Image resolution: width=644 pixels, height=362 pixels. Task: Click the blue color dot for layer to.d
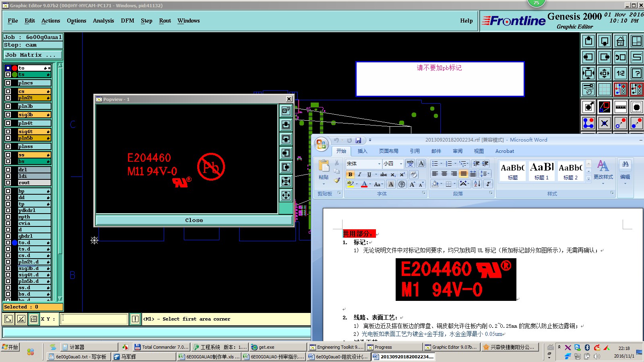[x=14, y=243]
